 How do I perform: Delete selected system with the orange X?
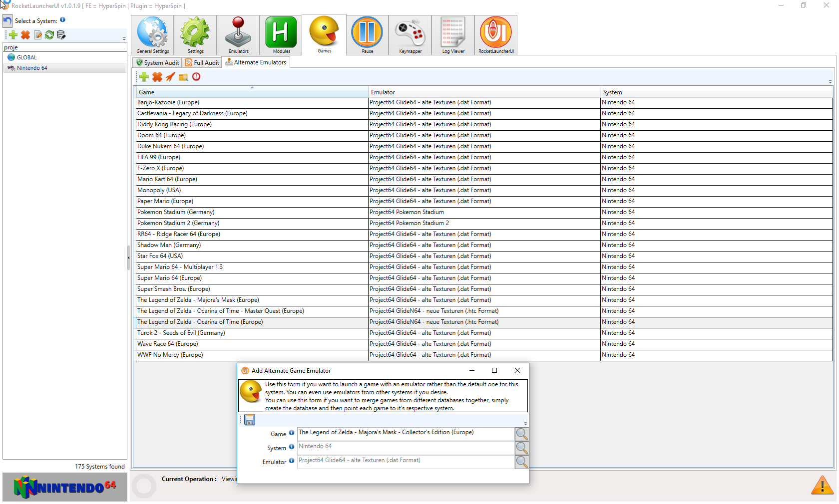25,35
